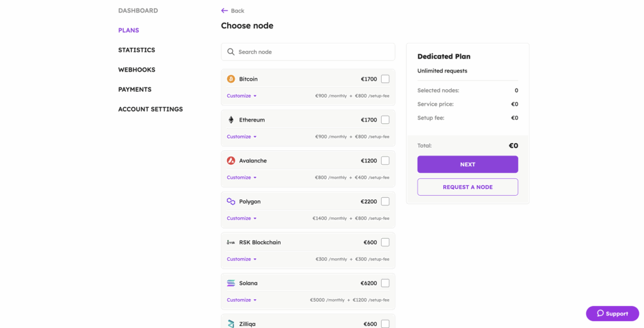Click the Request a Node button

click(467, 187)
